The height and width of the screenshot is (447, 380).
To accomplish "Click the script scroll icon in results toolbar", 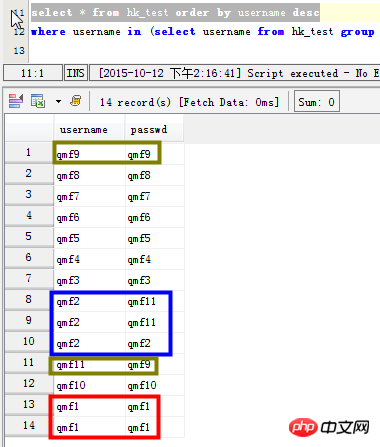I will pos(76,101).
